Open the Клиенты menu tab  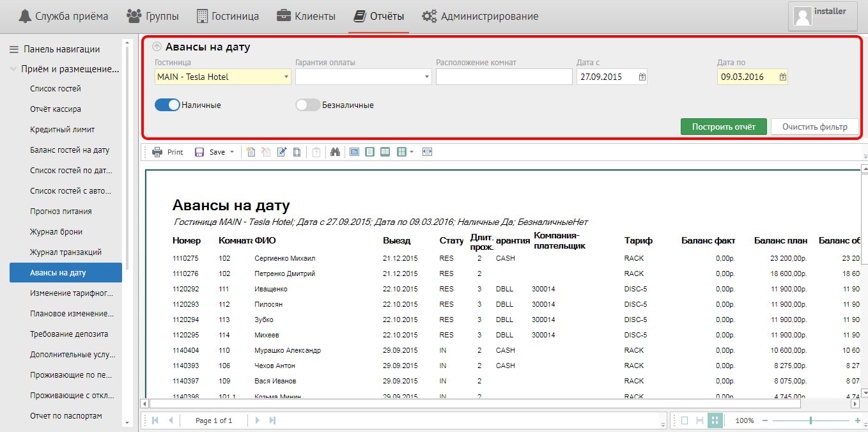[306, 16]
